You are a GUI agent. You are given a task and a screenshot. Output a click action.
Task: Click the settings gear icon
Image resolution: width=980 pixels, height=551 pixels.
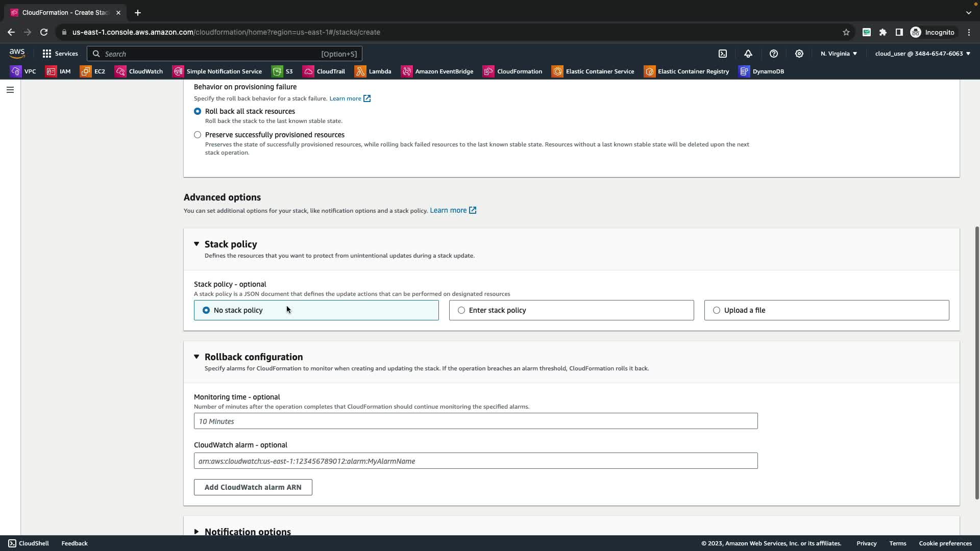(799, 54)
